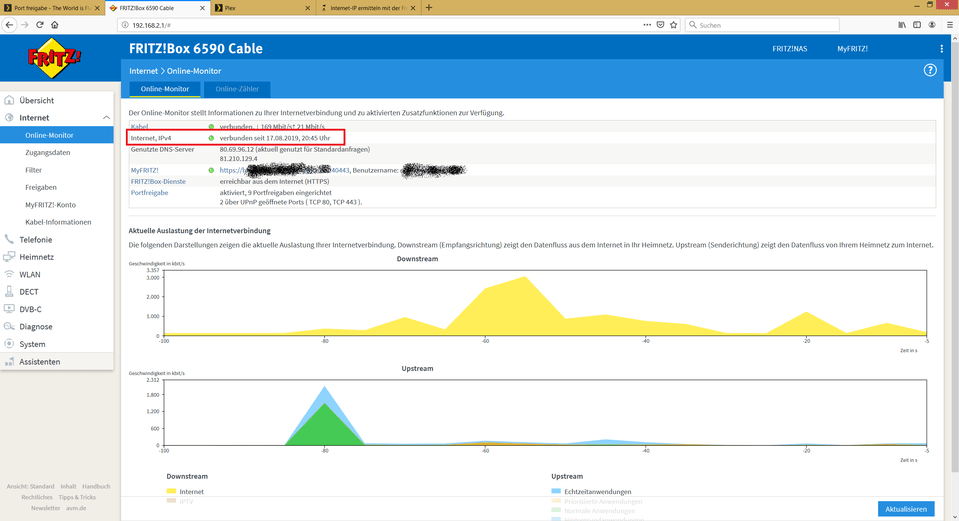The image size is (959, 521).
Task: Collapse the Internet menu chevron
Action: [x=106, y=117]
